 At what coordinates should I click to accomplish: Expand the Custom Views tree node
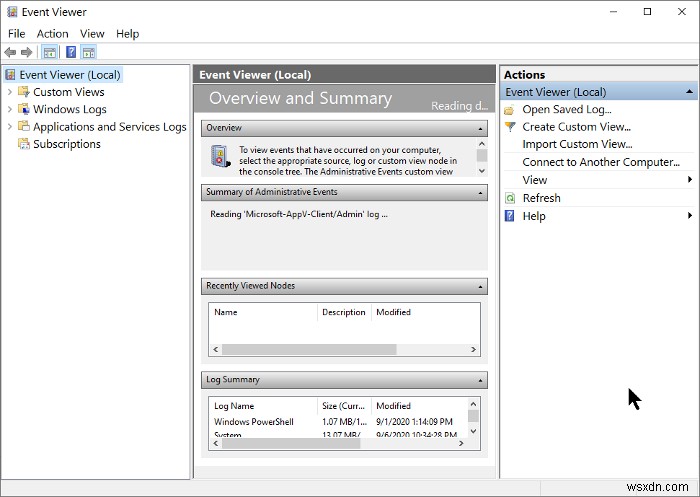[10, 92]
